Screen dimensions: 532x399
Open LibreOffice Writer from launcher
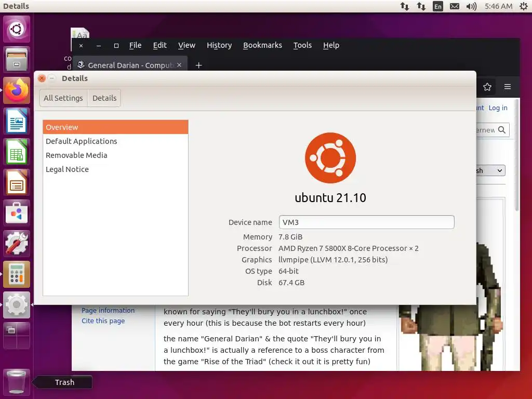(x=17, y=121)
